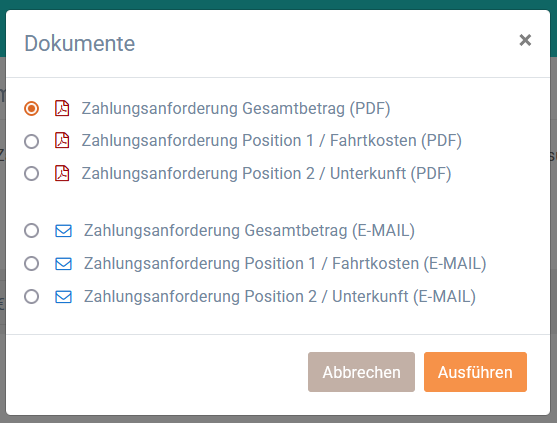Select Position 2 / Unterkunft (PDF) radio button
This screenshot has width=557, height=423.
[x=32, y=174]
